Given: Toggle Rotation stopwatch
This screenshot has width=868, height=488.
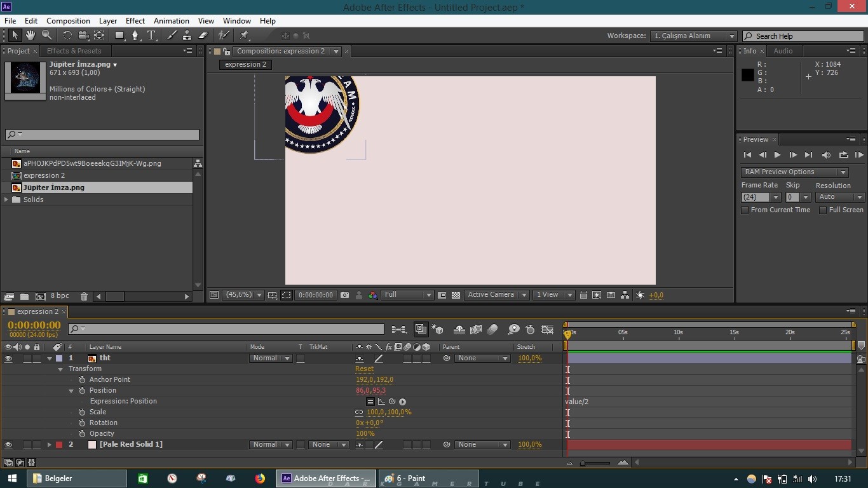Looking at the screenshot, I should pos(82,423).
